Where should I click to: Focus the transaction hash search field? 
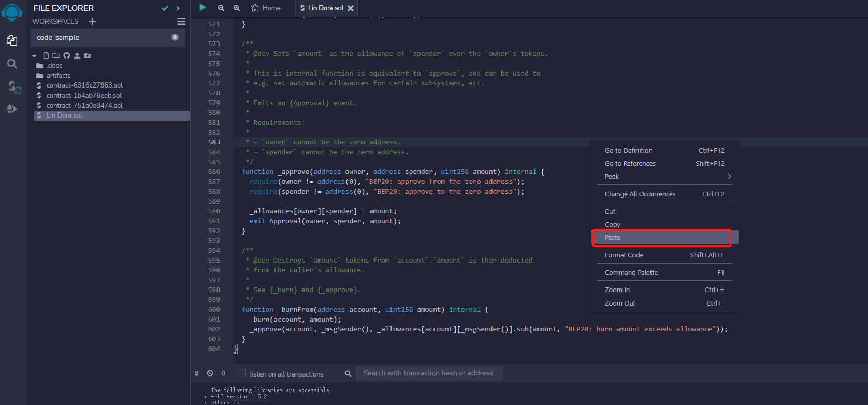429,373
